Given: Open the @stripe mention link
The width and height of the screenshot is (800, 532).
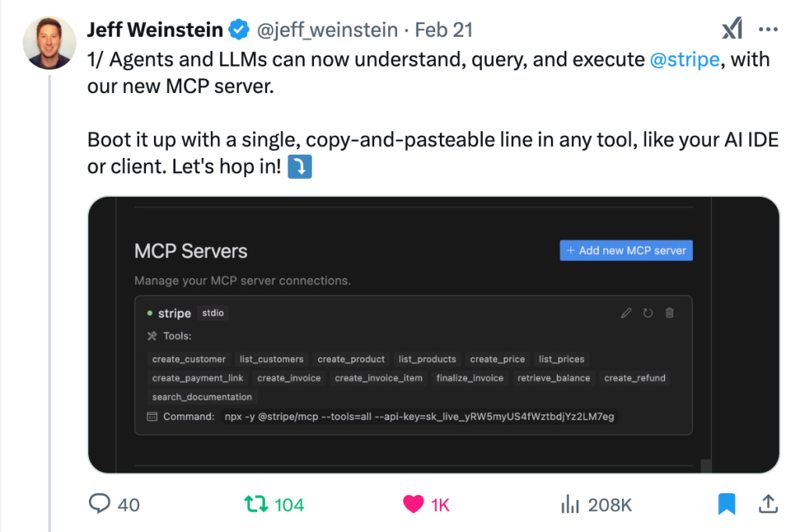Looking at the screenshot, I should coord(685,59).
